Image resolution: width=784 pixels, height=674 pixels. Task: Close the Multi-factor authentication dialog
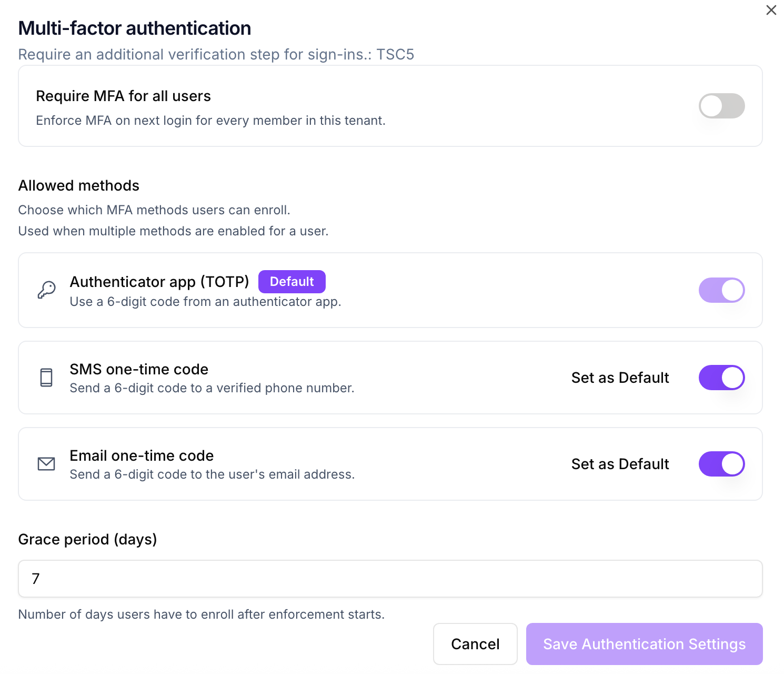click(x=771, y=10)
